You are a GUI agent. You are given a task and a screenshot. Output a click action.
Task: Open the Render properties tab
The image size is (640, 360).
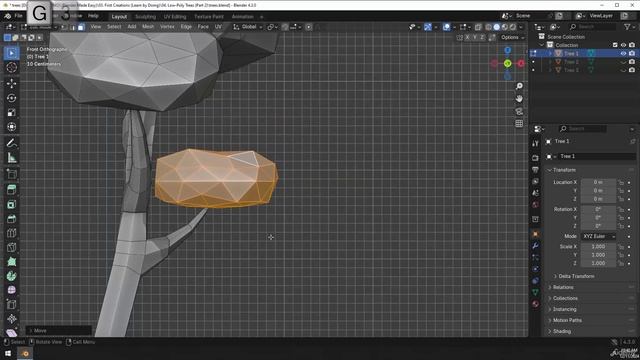(x=535, y=158)
